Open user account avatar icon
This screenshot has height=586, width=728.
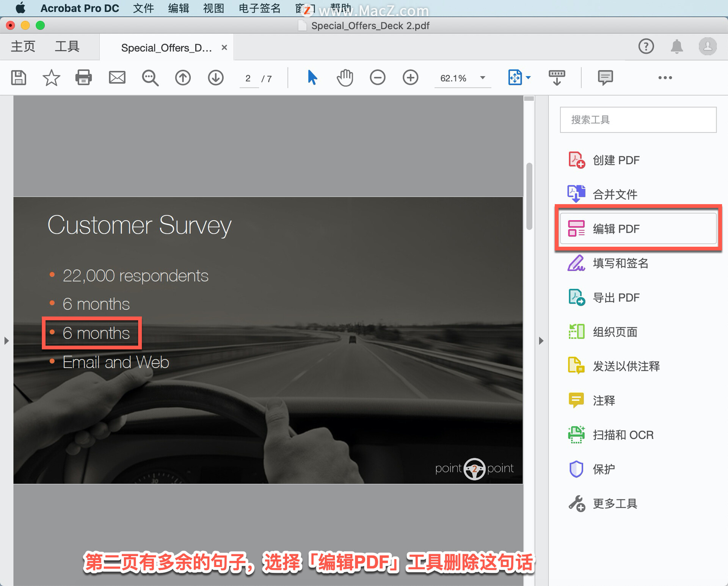click(x=708, y=47)
